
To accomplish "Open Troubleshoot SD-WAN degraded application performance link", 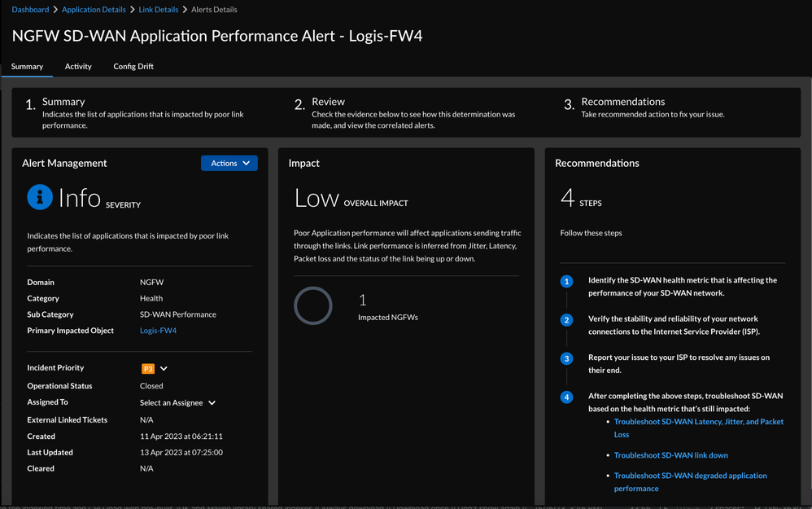I will point(690,476).
